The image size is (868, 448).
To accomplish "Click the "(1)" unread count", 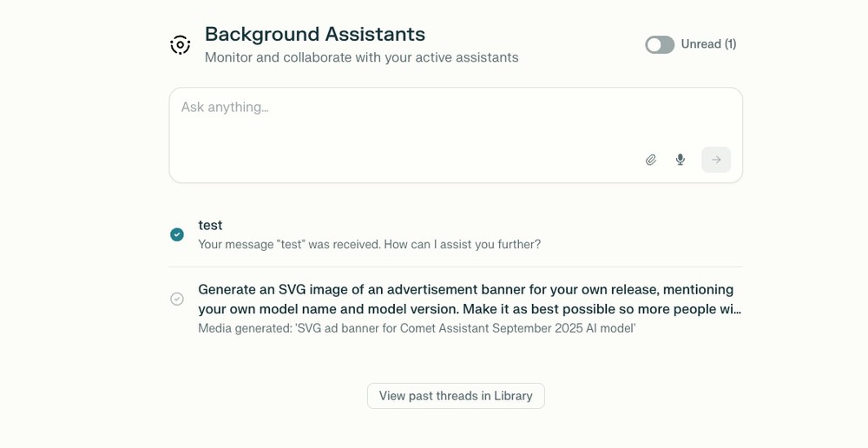I will (729, 44).
